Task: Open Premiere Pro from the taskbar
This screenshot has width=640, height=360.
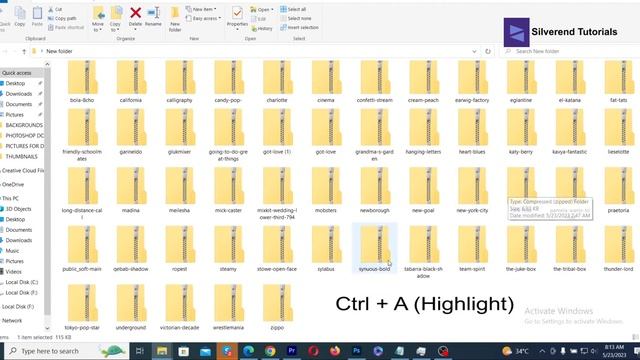Action: (x=291, y=351)
